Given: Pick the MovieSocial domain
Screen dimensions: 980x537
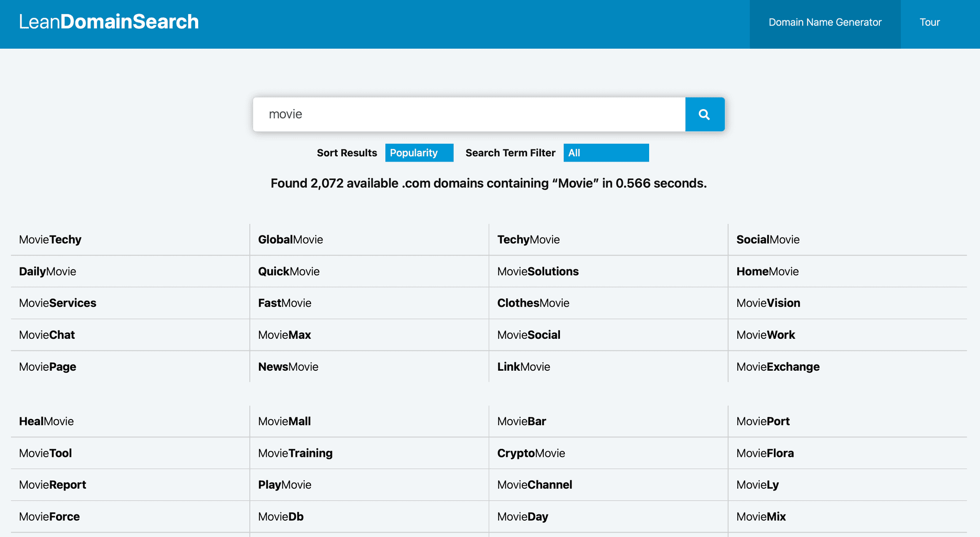Looking at the screenshot, I should (529, 335).
